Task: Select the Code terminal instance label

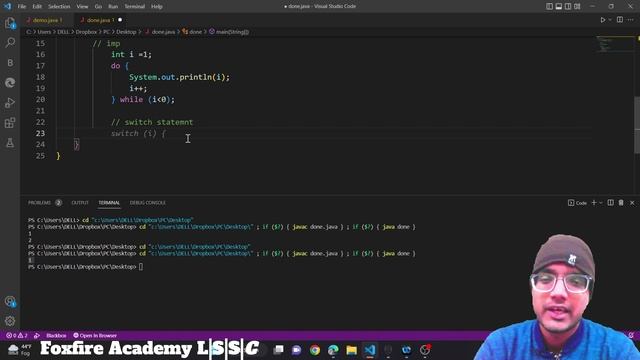Action: click(x=577, y=203)
